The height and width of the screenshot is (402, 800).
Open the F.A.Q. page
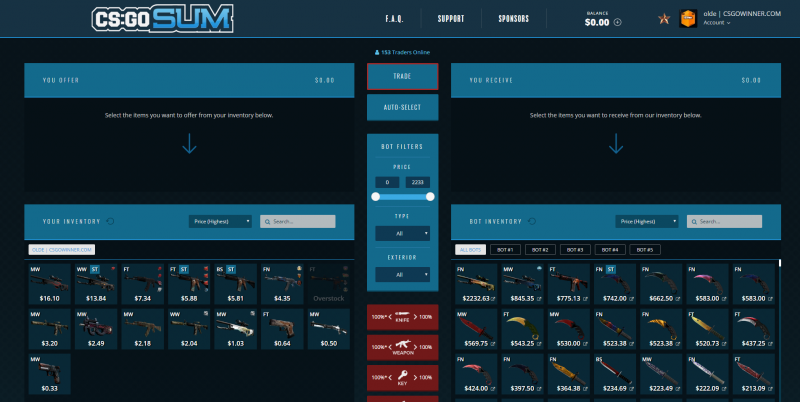coord(394,19)
